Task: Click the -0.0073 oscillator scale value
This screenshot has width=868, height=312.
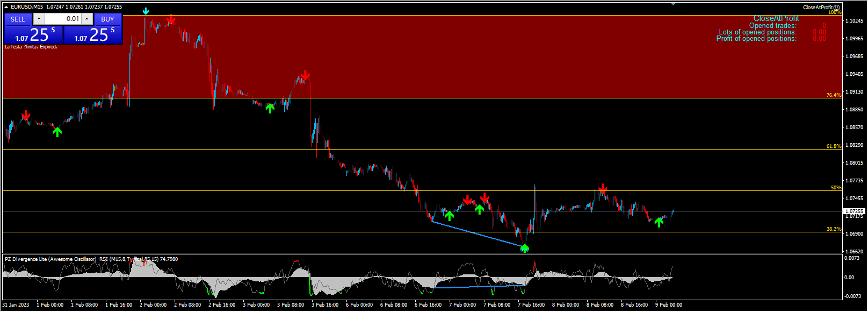Action: click(x=852, y=296)
